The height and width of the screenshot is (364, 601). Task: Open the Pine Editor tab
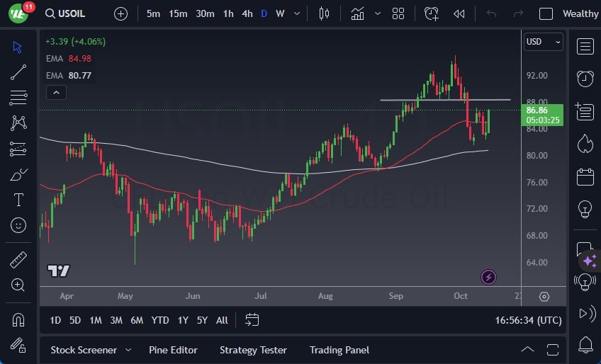[173, 350]
